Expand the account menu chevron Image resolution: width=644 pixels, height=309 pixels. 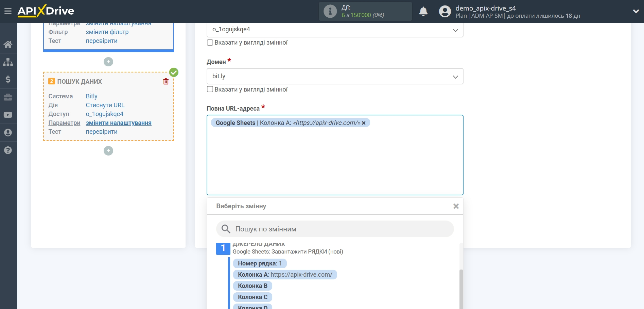636,11
